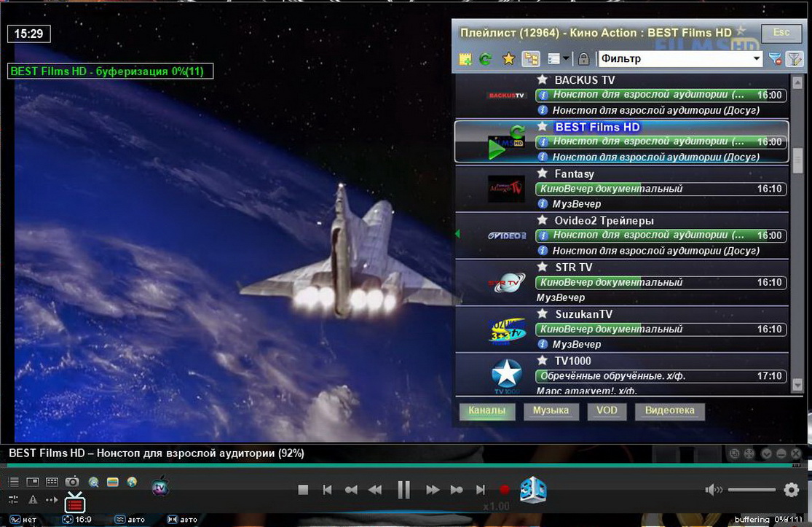Pause playback with the pause button
Image resolution: width=812 pixels, height=527 pixels.
pos(403,490)
